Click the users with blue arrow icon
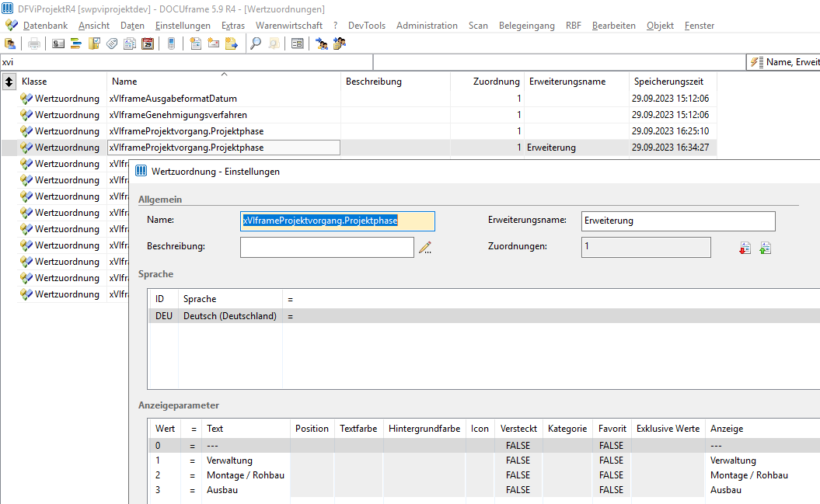This screenshot has height=504, width=820. (322, 43)
